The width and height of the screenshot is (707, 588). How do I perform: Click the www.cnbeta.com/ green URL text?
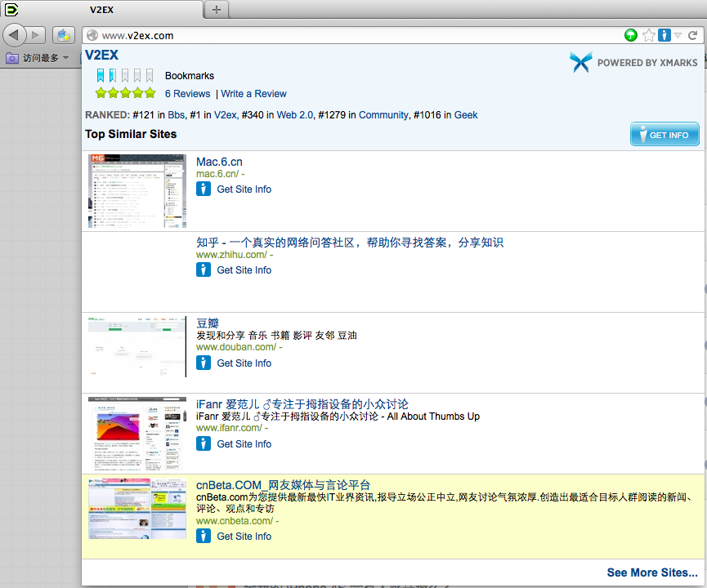tap(235, 521)
